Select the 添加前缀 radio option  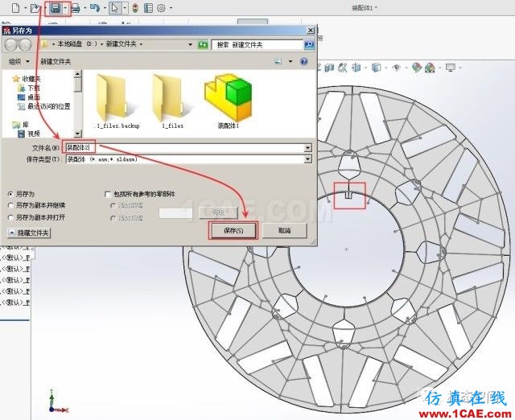click(x=113, y=206)
